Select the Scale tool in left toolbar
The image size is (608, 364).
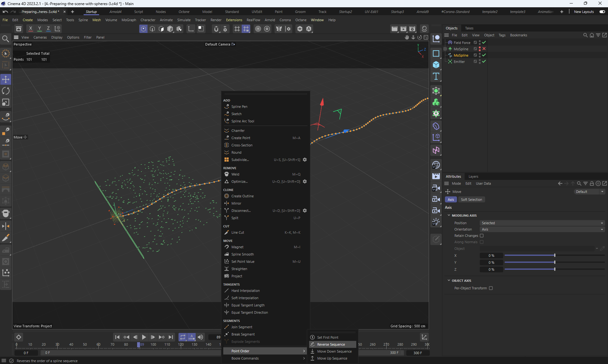pos(6,102)
